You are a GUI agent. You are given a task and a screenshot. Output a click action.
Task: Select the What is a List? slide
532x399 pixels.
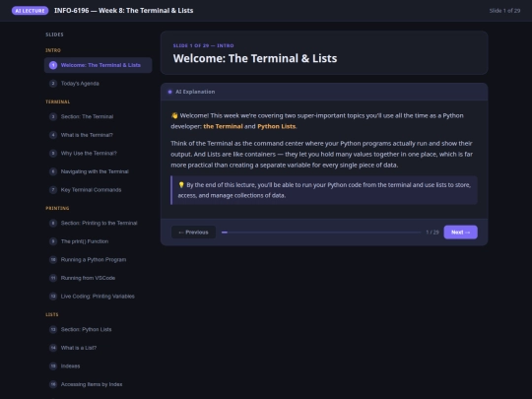pyautogui.click(x=99, y=348)
